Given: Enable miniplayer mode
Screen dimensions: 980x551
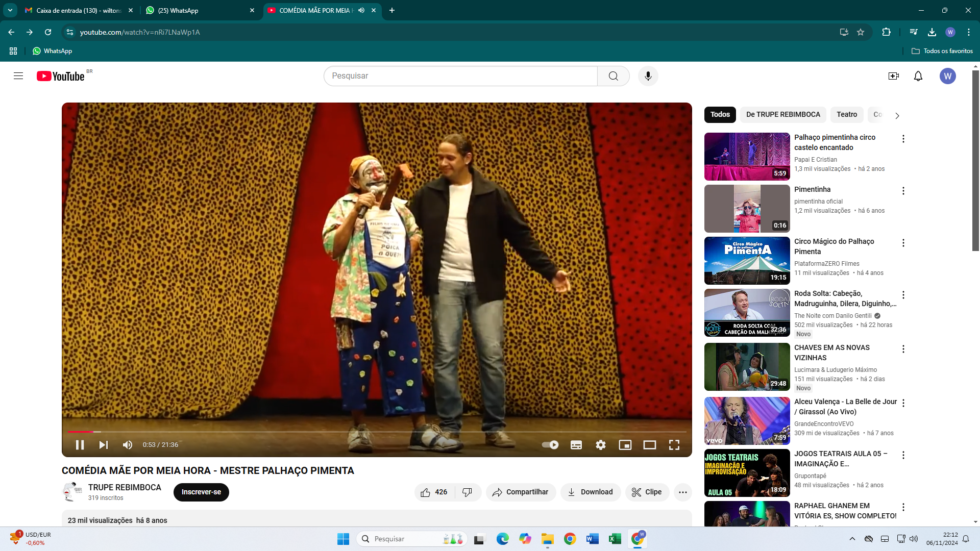Looking at the screenshot, I should [x=625, y=445].
